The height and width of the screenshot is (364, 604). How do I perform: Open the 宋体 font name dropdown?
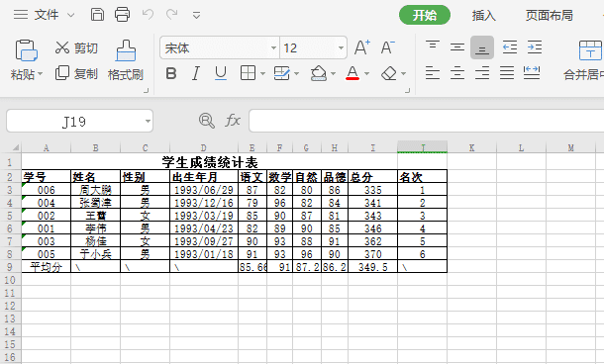(x=274, y=48)
